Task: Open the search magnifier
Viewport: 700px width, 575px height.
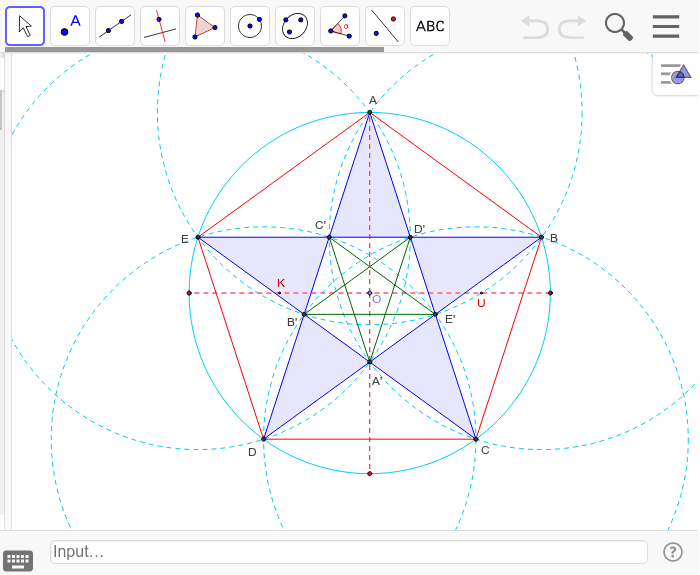Action: [x=619, y=27]
